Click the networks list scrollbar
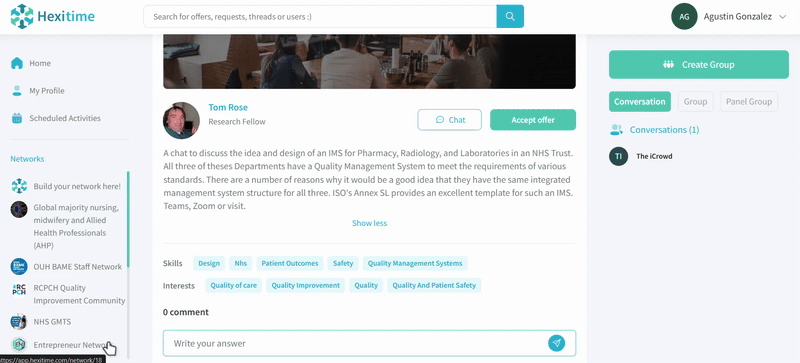Screen dimensions: 800x363 [128, 220]
